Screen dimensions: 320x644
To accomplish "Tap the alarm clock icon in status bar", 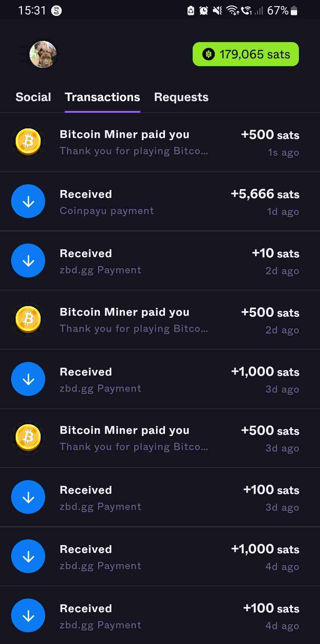I will tap(204, 11).
